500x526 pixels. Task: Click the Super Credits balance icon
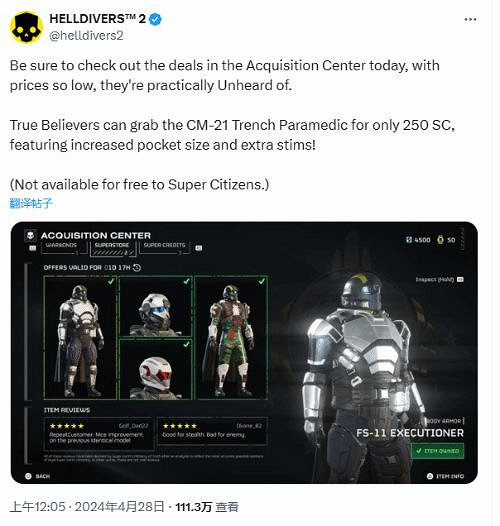coord(408,240)
